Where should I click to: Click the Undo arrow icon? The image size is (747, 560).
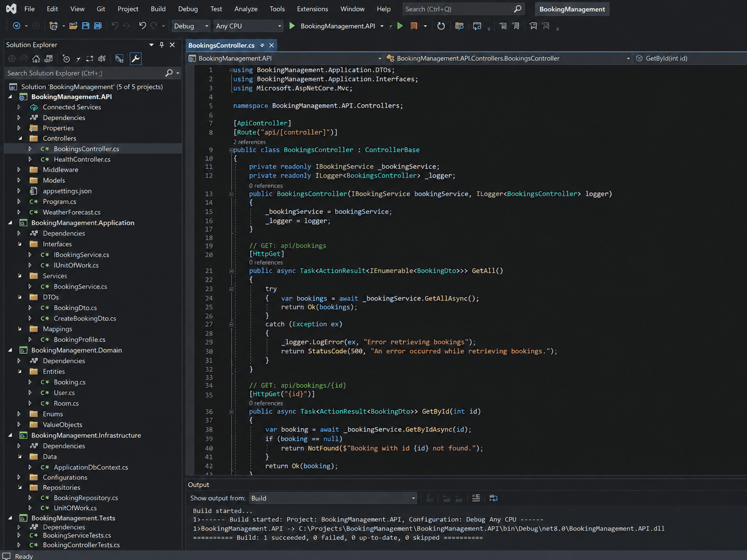142,26
